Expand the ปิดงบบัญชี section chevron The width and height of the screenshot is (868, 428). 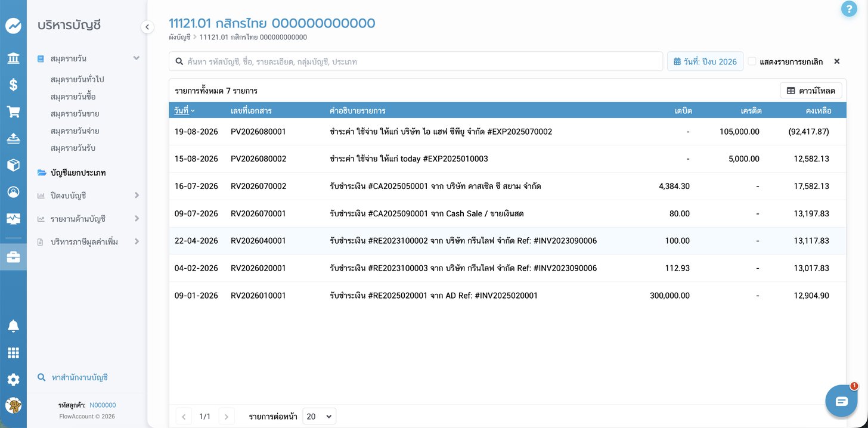click(x=137, y=196)
